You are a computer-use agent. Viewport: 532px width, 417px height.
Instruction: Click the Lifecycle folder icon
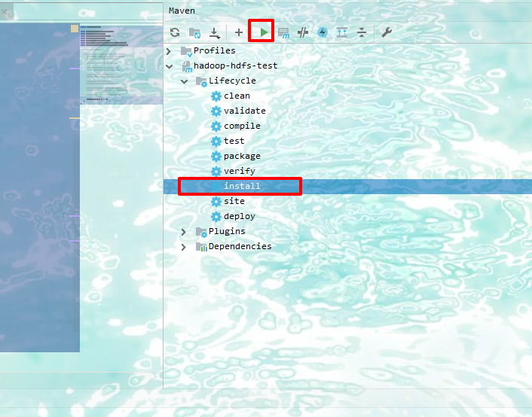click(201, 81)
